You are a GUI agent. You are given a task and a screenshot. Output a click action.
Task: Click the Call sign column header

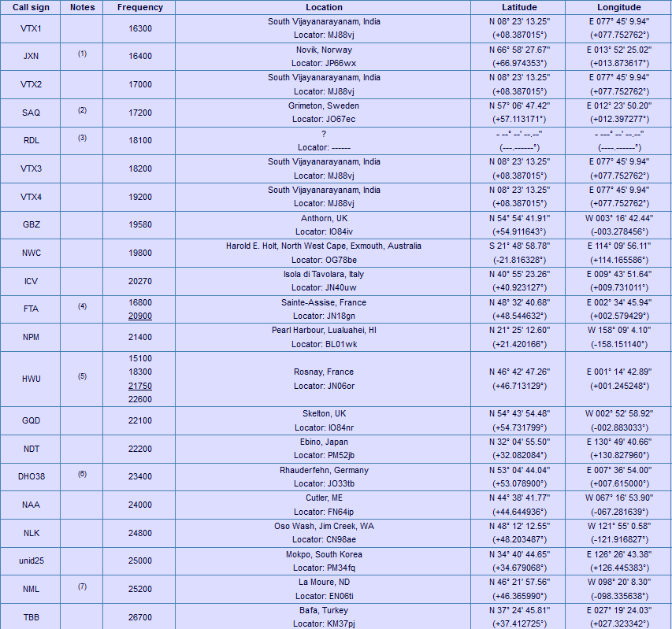[x=31, y=7]
